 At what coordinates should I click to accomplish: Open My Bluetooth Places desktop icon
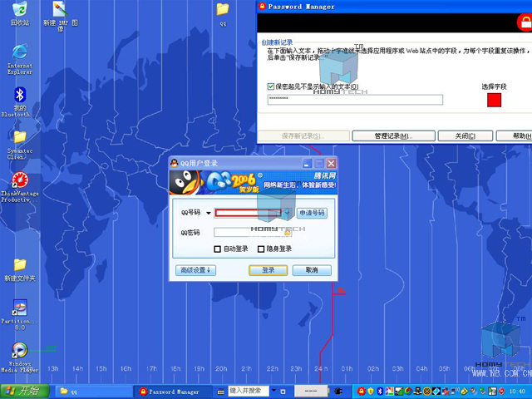pyautogui.click(x=19, y=96)
